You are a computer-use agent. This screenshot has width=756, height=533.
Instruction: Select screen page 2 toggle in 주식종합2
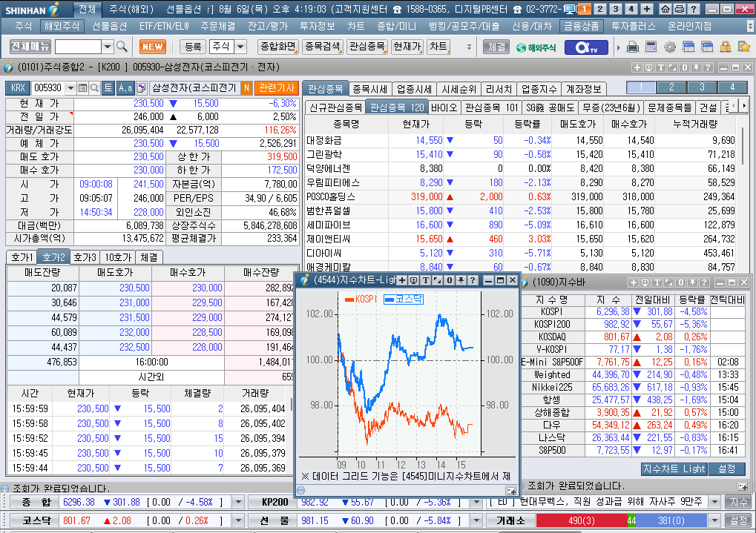pos(671,87)
